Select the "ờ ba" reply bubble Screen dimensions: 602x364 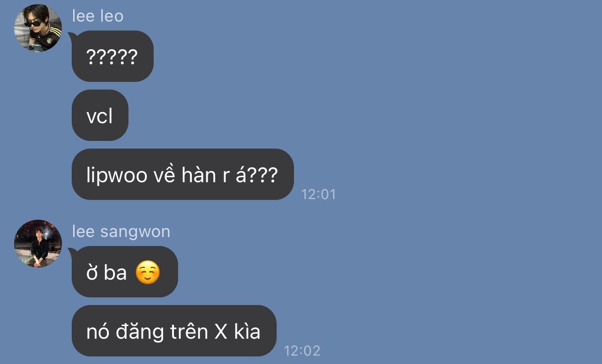125,272
